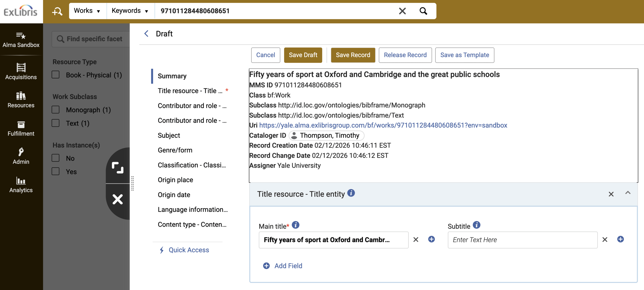Go to the Origin date section
The image size is (644, 290).
click(x=174, y=195)
